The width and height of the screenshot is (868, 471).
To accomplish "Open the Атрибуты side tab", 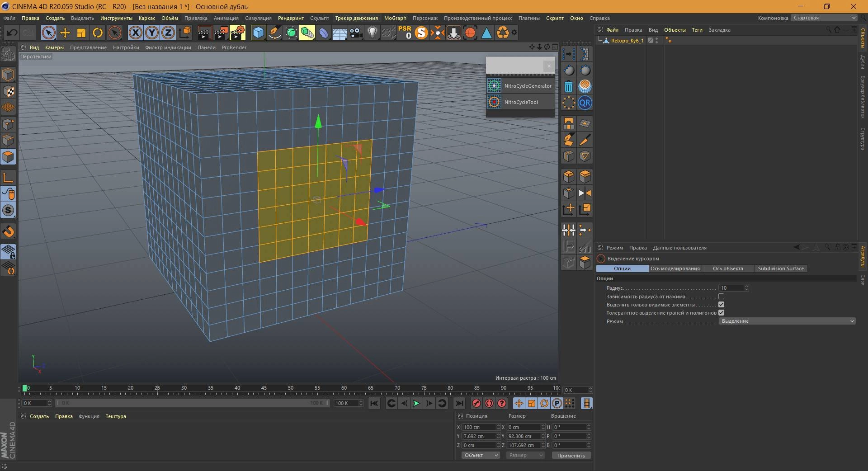I will click(863, 257).
